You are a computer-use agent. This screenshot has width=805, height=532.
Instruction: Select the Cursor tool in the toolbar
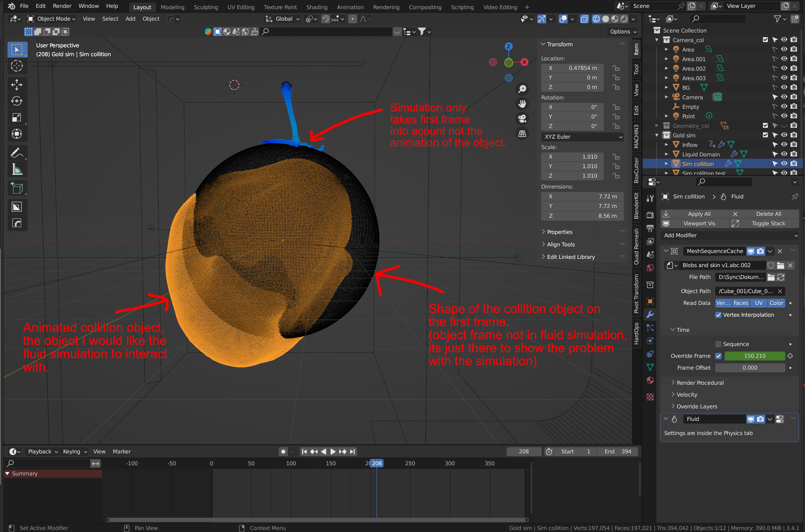(x=17, y=66)
